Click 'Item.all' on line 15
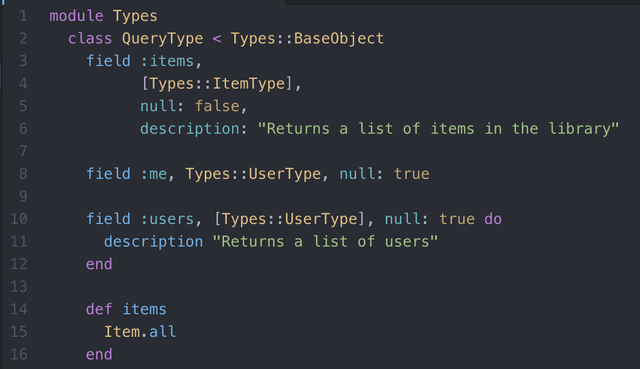The height and width of the screenshot is (369, 640). pyautogui.click(x=140, y=332)
